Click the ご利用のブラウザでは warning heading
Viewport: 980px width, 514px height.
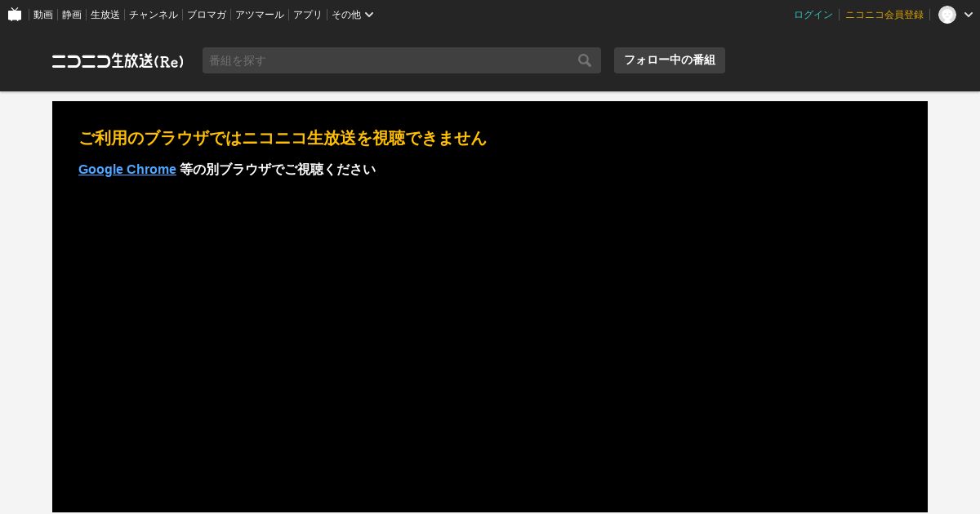283,138
